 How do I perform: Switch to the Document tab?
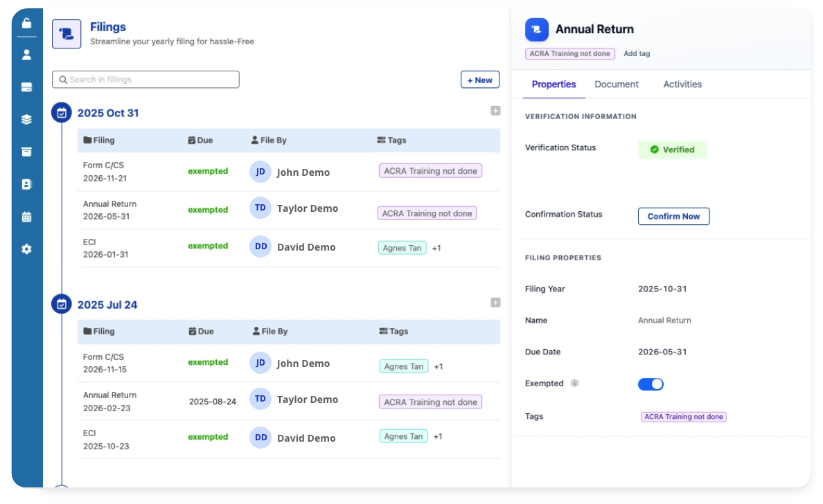coord(616,84)
